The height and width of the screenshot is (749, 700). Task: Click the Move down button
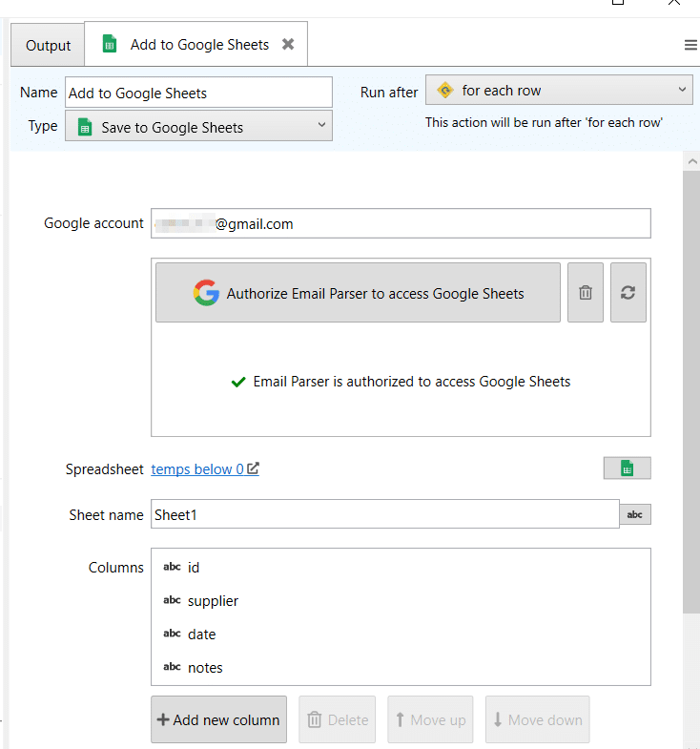(x=537, y=719)
